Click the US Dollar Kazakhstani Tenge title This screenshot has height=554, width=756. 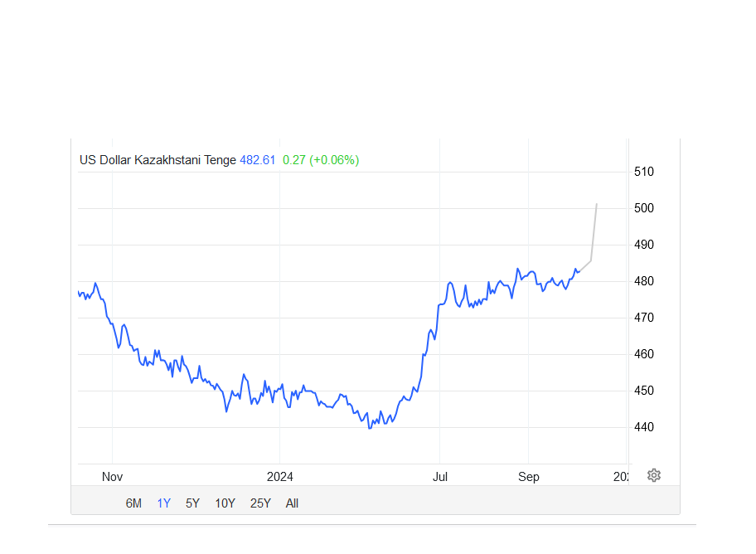point(157,160)
